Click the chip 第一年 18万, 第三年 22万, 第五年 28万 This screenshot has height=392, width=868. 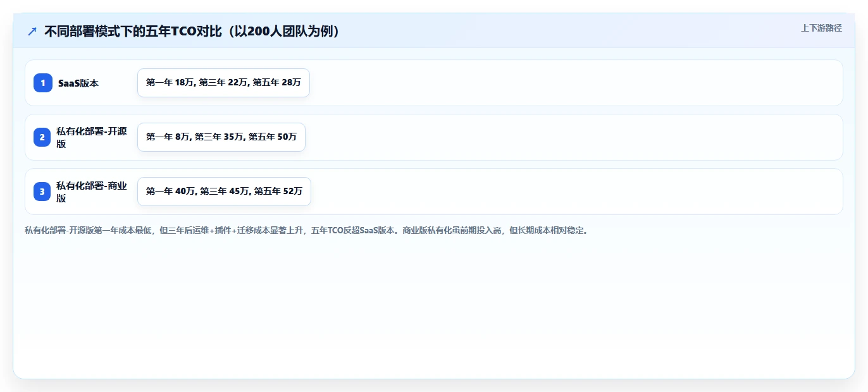point(223,83)
